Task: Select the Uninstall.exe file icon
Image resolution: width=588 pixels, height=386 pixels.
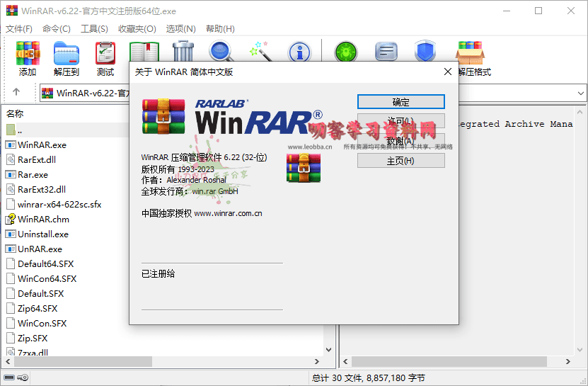Action: click(x=11, y=234)
